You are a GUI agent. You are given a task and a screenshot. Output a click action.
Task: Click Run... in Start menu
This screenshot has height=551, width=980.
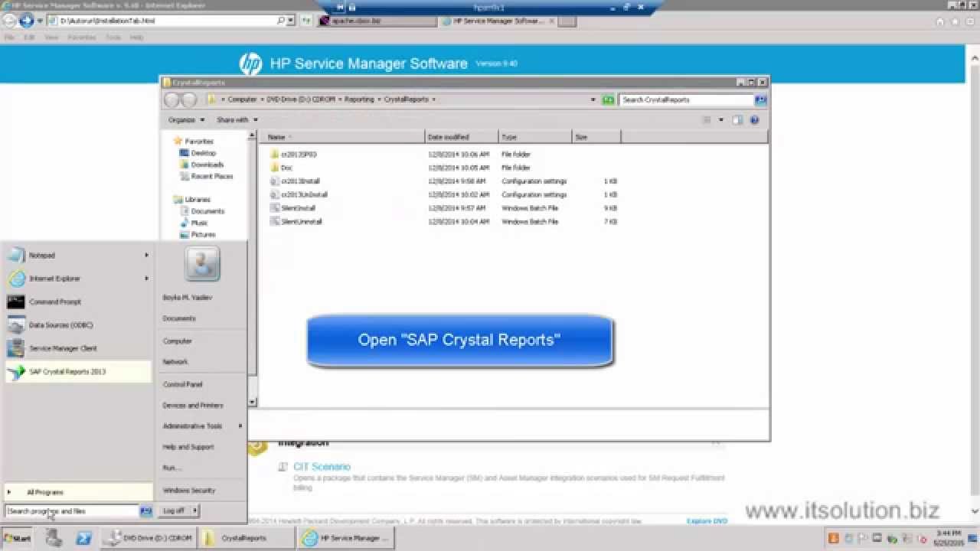(171, 468)
